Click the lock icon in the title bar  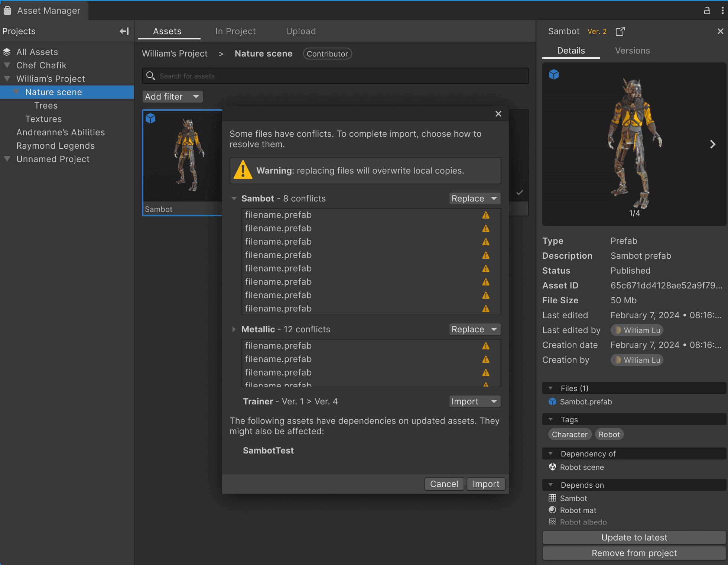(707, 10)
